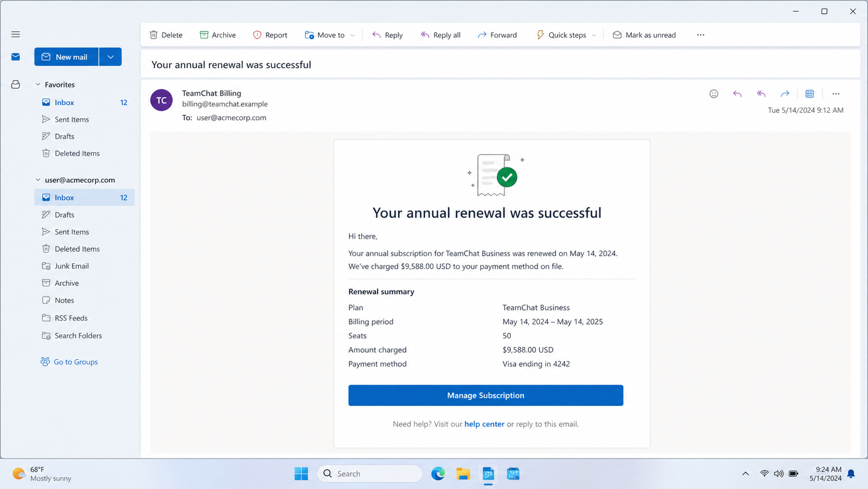Click the New mail button
Screen dimensions: 868x489
point(66,57)
